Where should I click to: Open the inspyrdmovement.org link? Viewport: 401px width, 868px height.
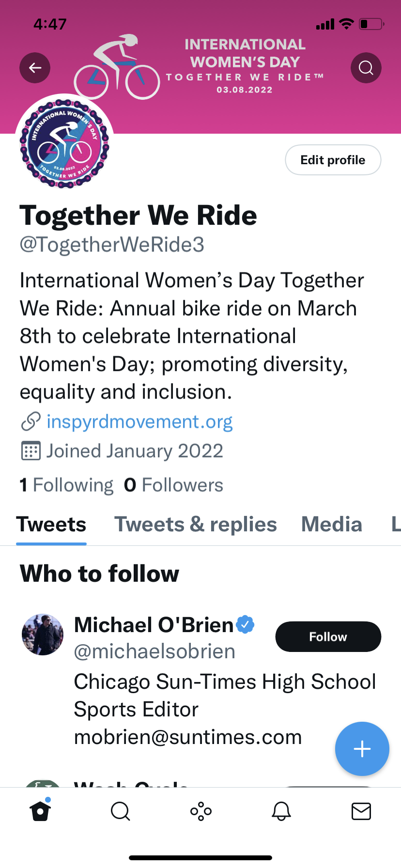[139, 422]
